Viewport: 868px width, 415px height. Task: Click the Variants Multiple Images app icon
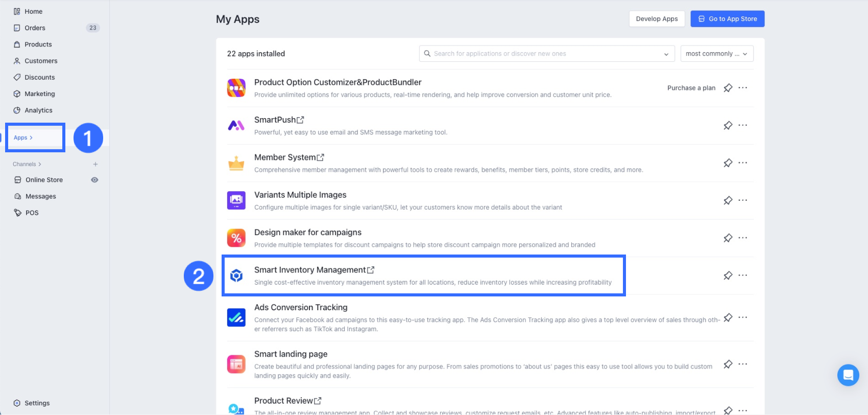[x=236, y=200]
